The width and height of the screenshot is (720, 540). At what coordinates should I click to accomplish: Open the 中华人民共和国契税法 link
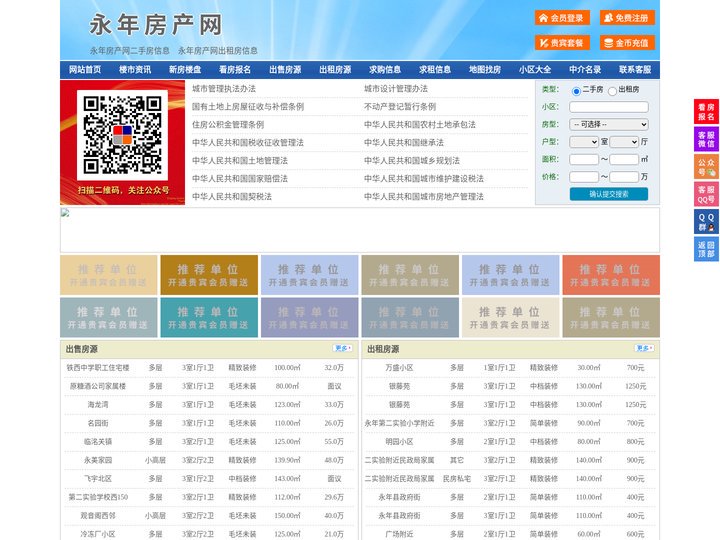tap(232, 197)
